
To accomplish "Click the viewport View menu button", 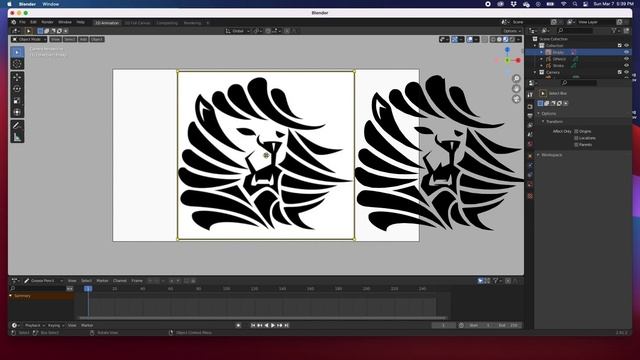I will pyautogui.click(x=55, y=40).
